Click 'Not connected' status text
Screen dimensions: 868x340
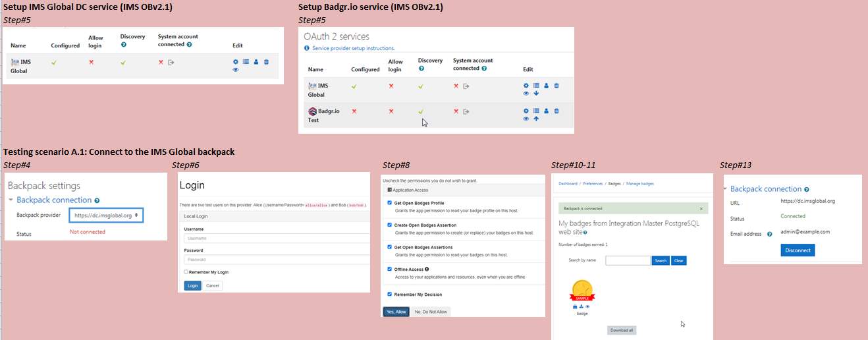click(88, 232)
